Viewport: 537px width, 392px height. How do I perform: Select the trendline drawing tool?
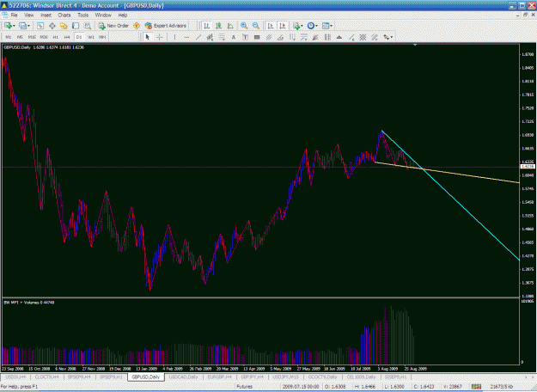(198, 37)
